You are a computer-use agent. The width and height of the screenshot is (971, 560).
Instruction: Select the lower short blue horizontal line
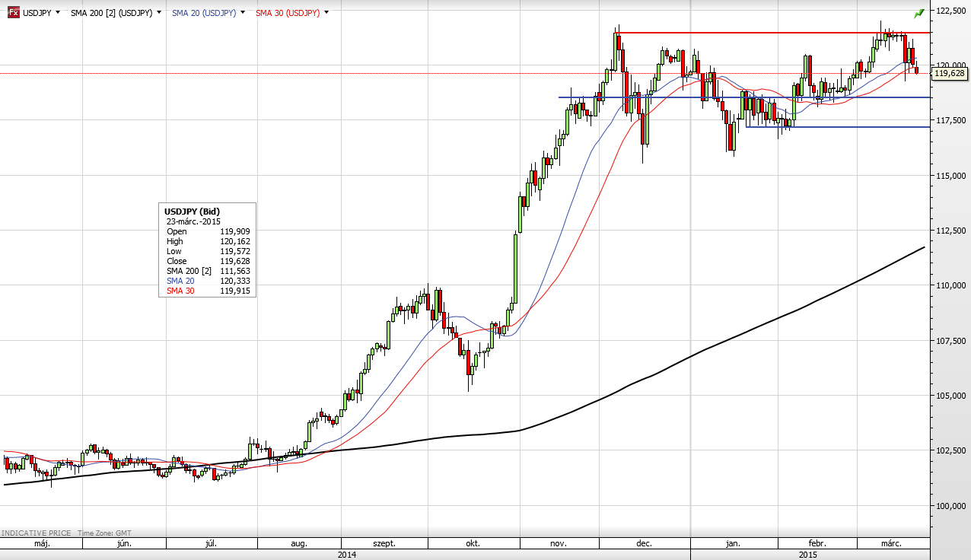point(837,126)
